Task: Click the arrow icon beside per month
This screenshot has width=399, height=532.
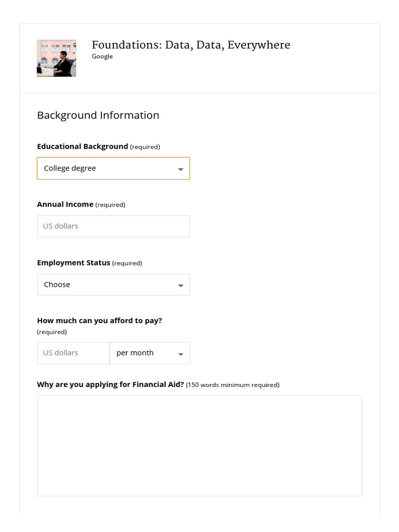Action: tap(180, 354)
